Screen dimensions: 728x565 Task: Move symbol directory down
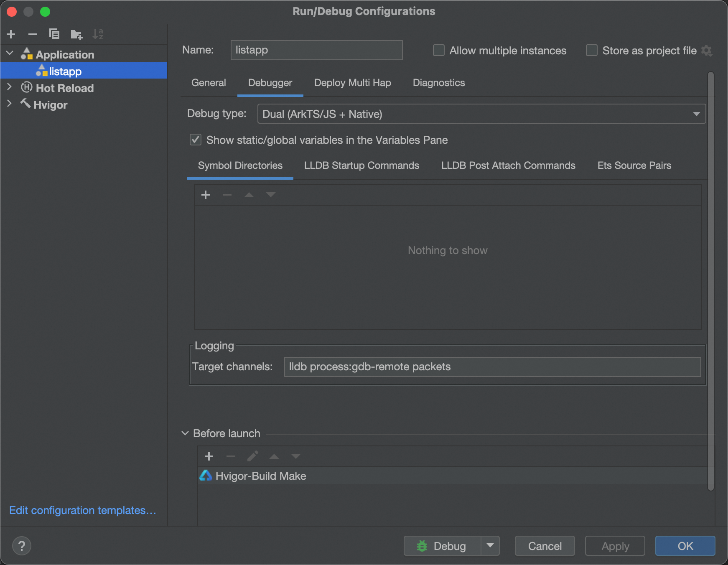[271, 195]
